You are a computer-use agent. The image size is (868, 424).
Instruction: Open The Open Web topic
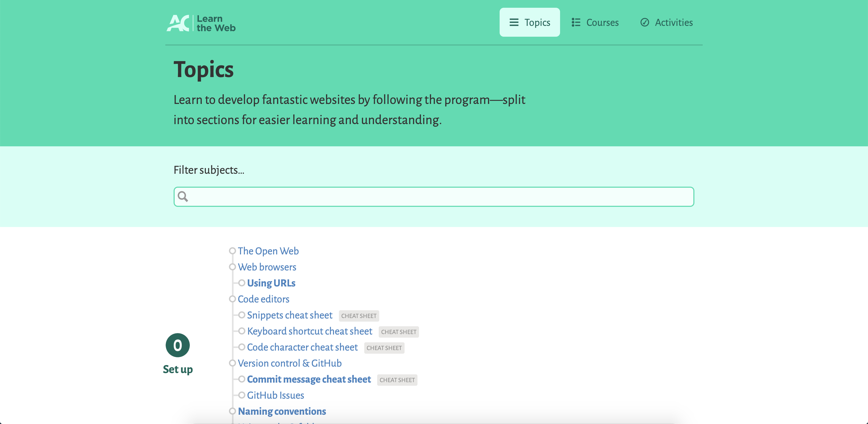(268, 251)
